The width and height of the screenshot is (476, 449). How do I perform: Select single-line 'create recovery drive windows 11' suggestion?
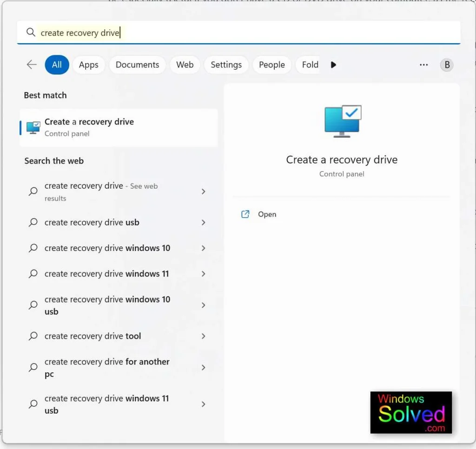(119, 274)
